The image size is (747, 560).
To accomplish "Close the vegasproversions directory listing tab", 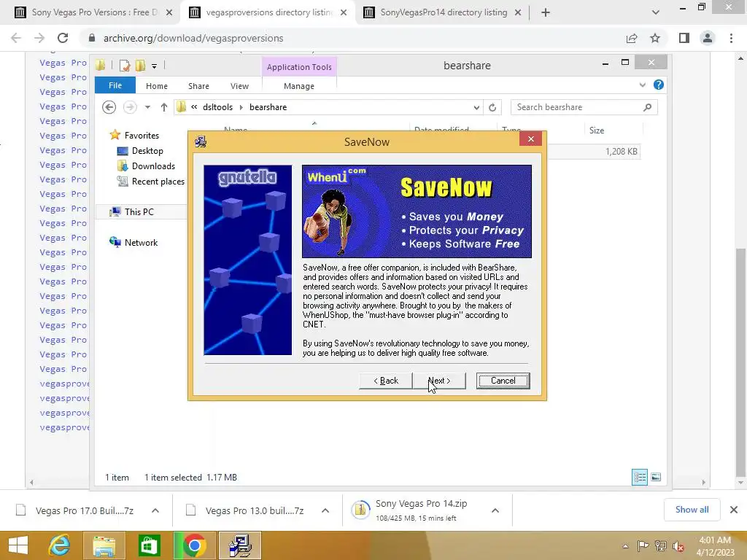I will 344,13.
